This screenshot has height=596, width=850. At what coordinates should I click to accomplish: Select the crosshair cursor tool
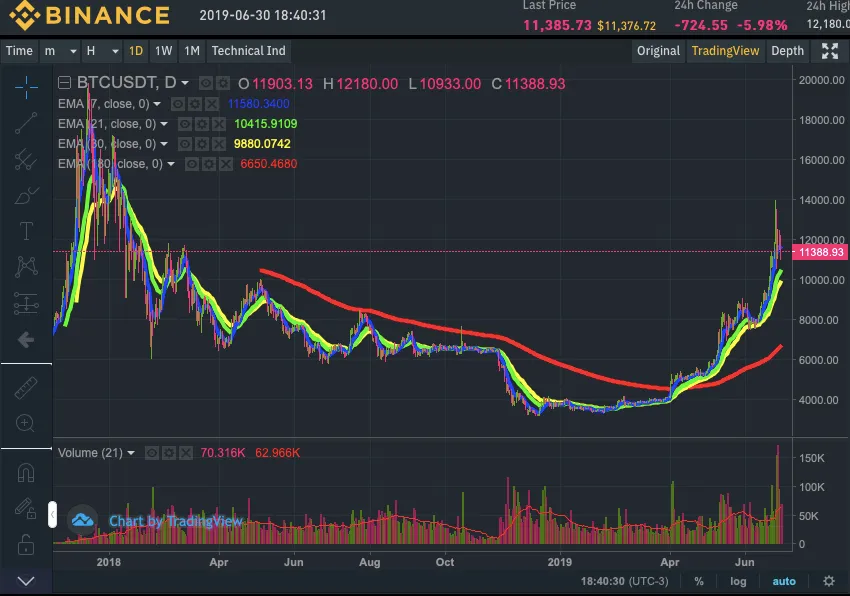click(x=26, y=87)
